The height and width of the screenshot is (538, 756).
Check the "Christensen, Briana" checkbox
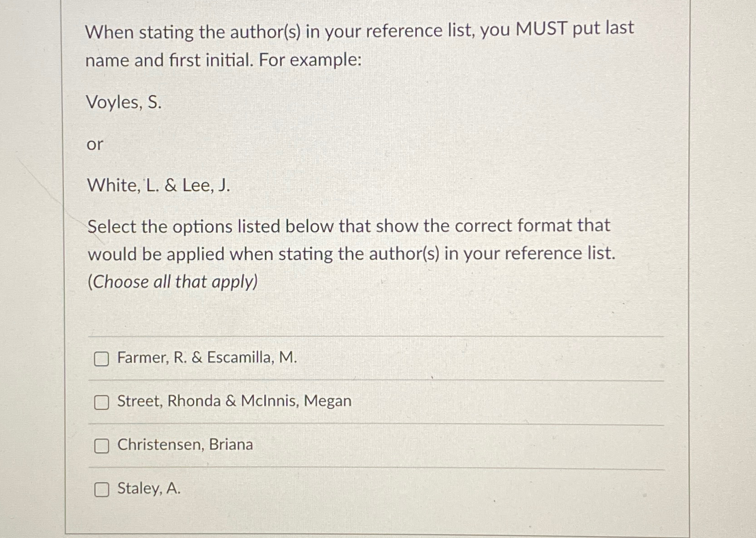pos(101,445)
